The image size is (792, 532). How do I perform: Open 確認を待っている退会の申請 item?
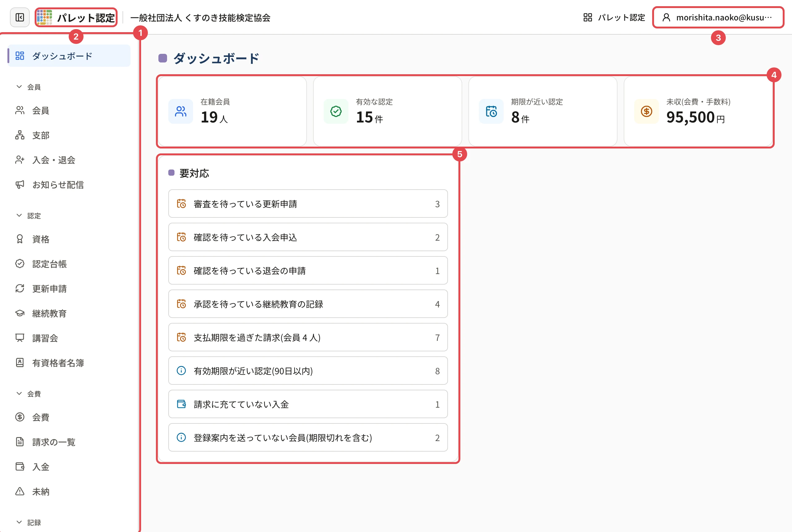tap(308, 270)
